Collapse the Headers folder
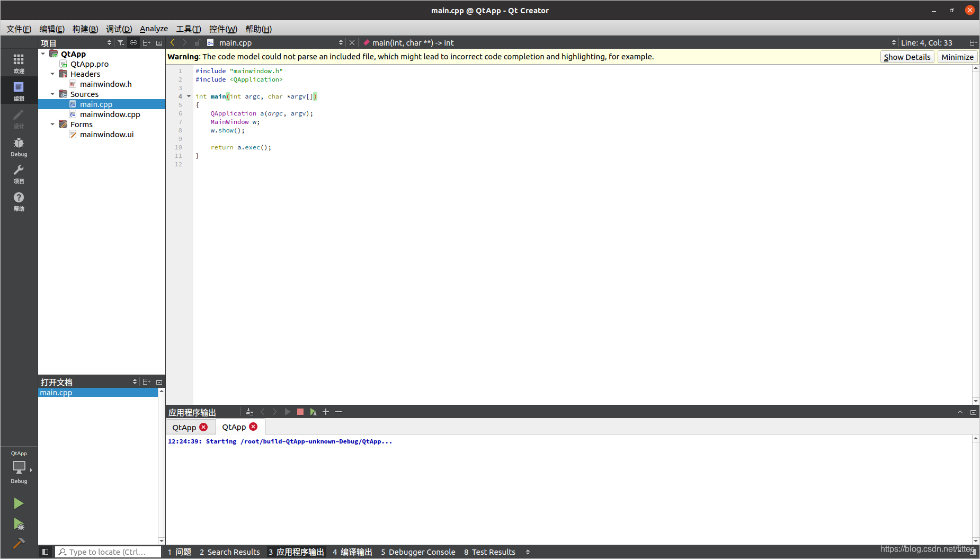This screenshot has height=559, width=980. click(x=52, y=74)
